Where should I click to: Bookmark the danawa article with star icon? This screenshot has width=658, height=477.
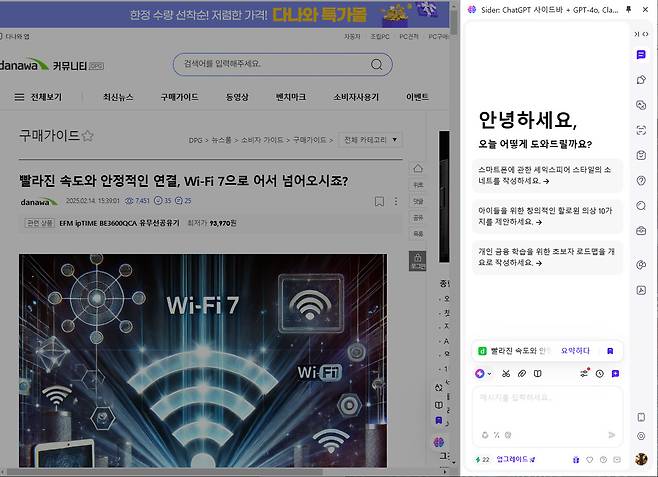click(x=87, y=136)
